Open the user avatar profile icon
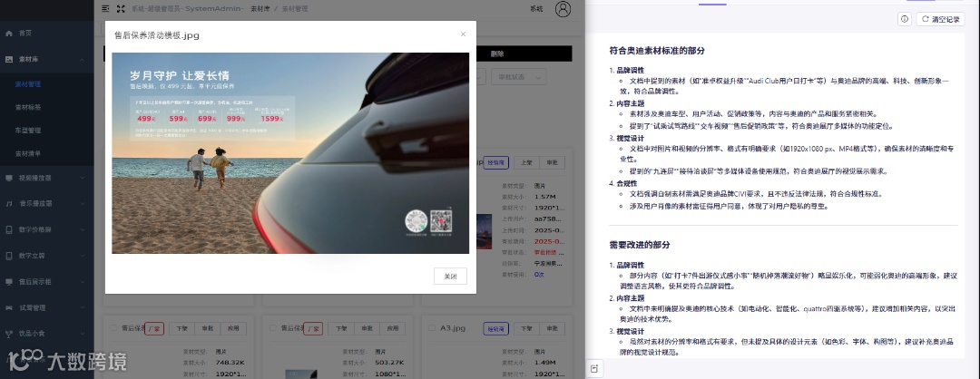Image resolution: width=980 pixels, height=379 pixels. click(x=563, y=9)
